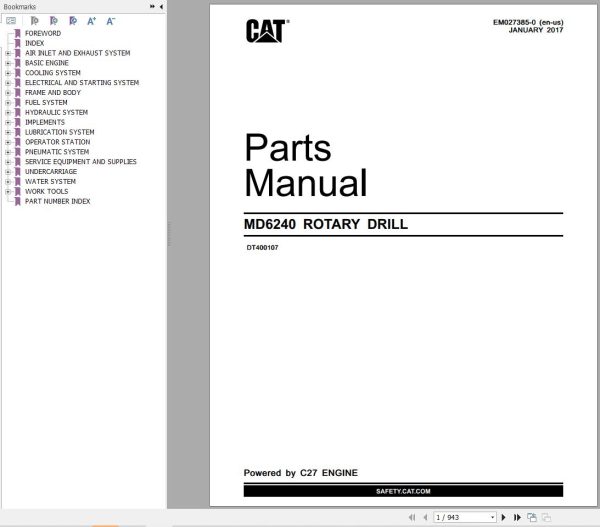Open the bookmarks options menu icon
Image resolution: width=600 pixels, height=527 pixels.
(x=11, y=21)
